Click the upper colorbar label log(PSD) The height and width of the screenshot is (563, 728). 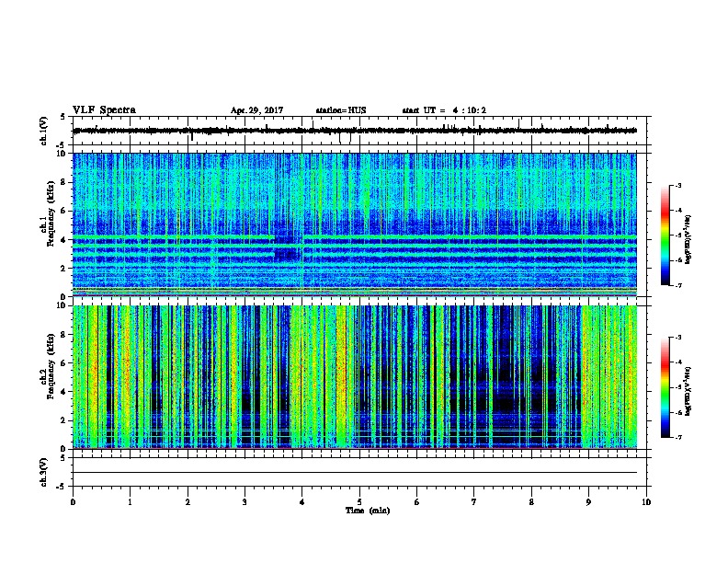688,239
